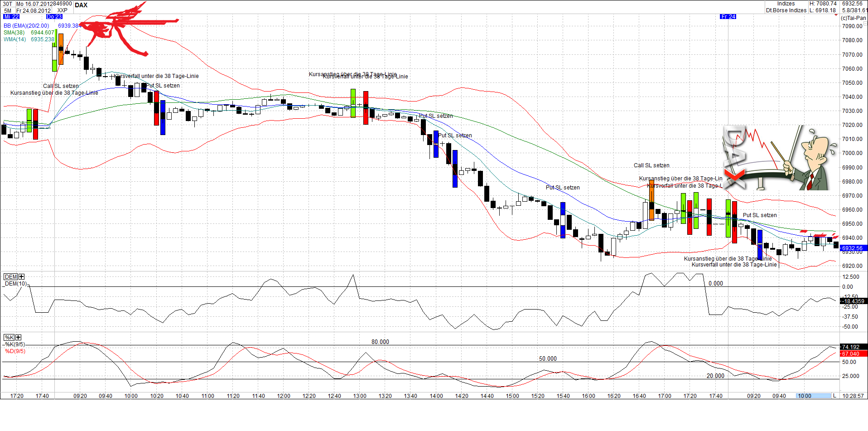Select the Do 23 day marker
This screenshot has width=868, height=431.
tap(54, 17)
